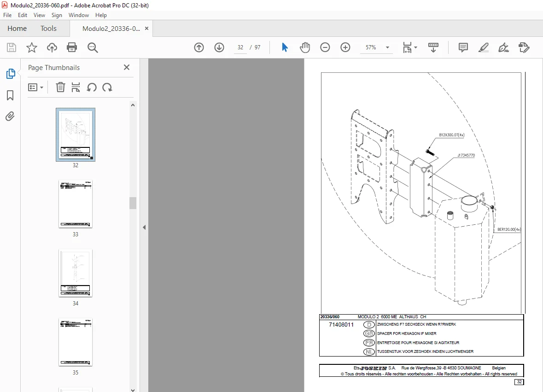Click 'ENTRETOISE POUR HEXAGONE SI AGITATEUR' text
This screenshot has width=543, height=392.
pos(418,342)
